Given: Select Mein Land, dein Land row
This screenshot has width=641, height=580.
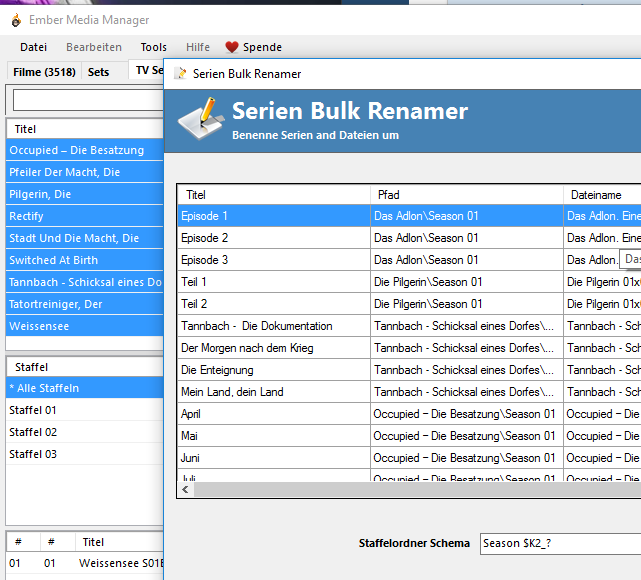Looking at the screenshot, I should [x=409, y=392].
